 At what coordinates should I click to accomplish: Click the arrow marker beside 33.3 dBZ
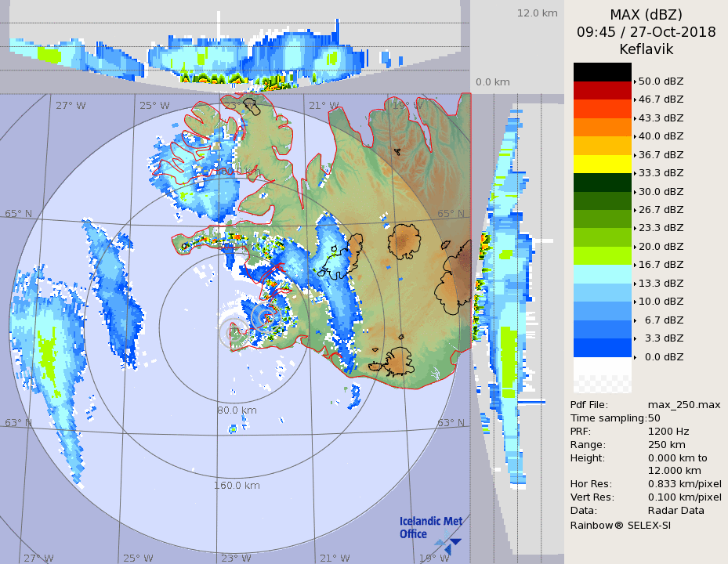coord(635,172)
